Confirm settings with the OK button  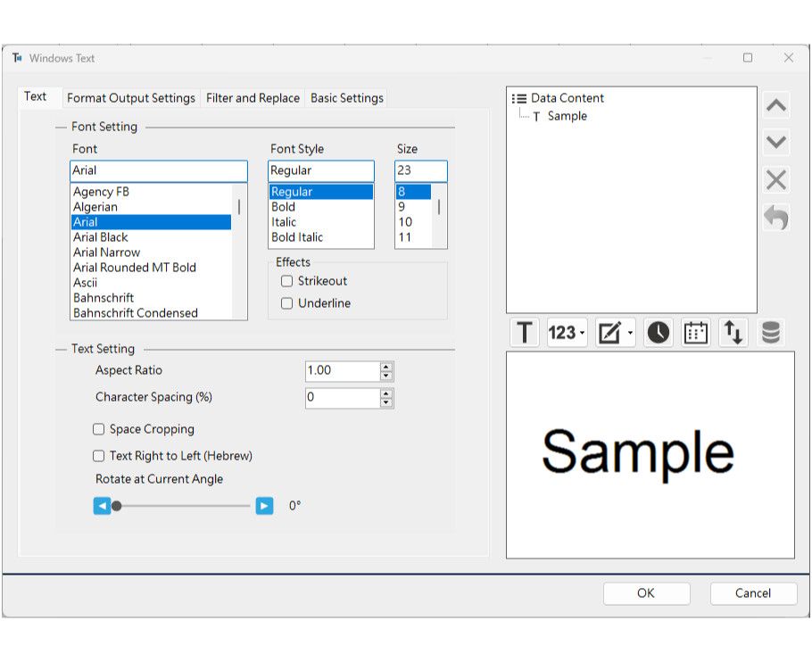pos(646,593)
